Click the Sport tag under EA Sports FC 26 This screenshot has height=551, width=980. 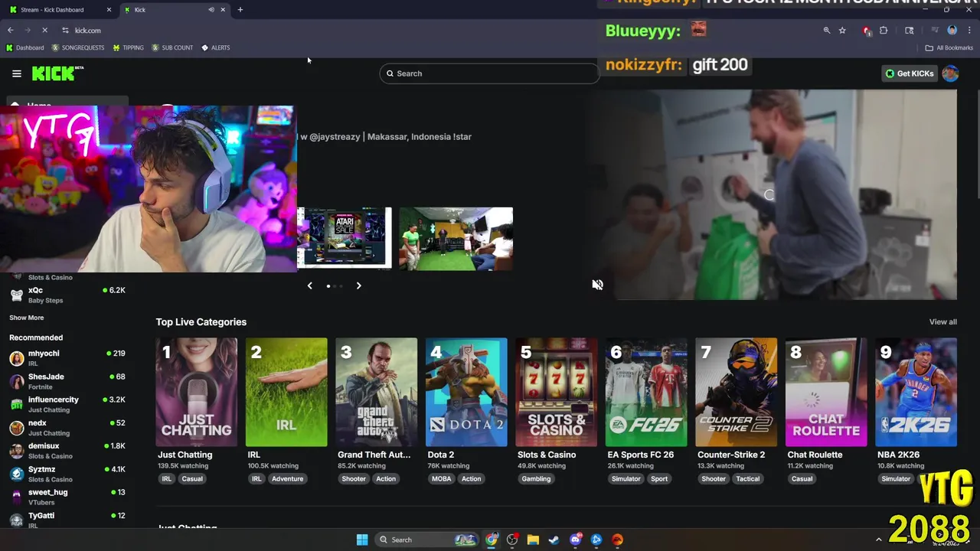659,479
